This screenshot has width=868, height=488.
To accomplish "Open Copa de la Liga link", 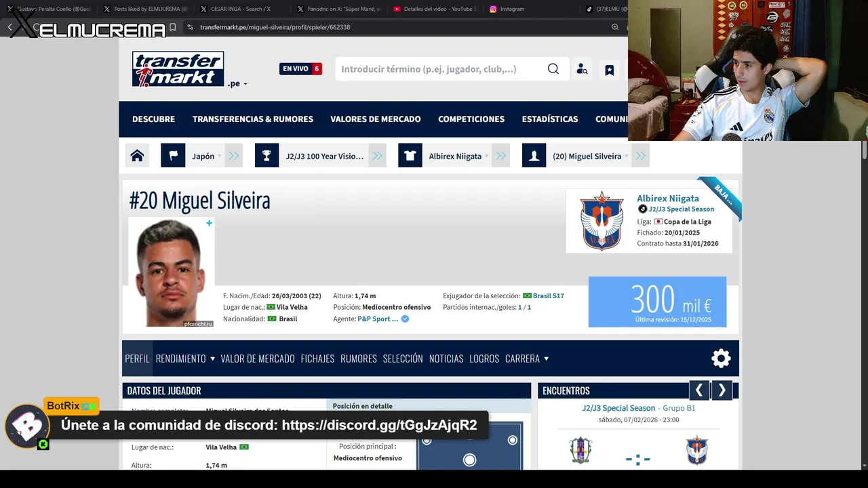I will (x=688, y=222).
